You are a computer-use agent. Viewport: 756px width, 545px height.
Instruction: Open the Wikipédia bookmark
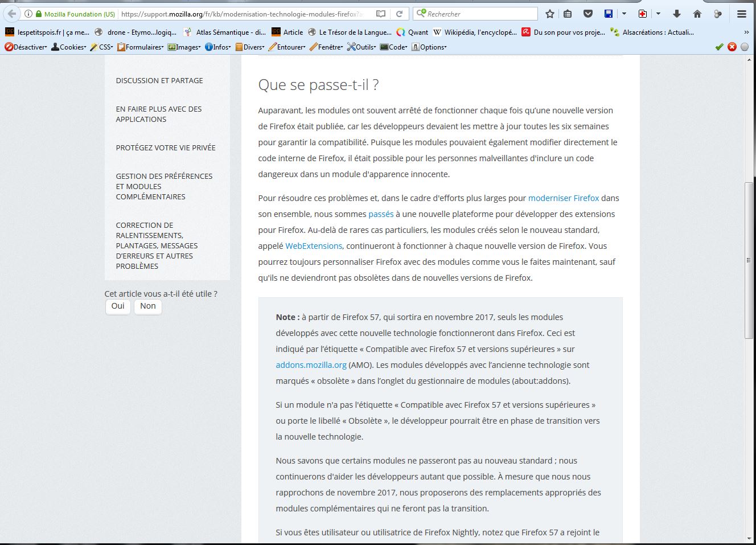pos(475,32)
